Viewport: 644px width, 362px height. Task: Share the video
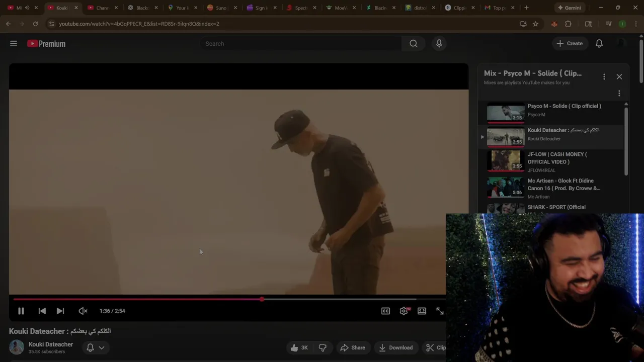click(353, 348)
